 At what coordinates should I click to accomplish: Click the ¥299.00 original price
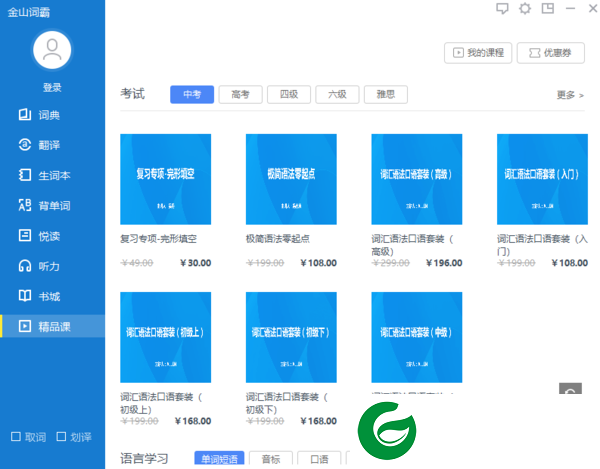click(391, 263)
